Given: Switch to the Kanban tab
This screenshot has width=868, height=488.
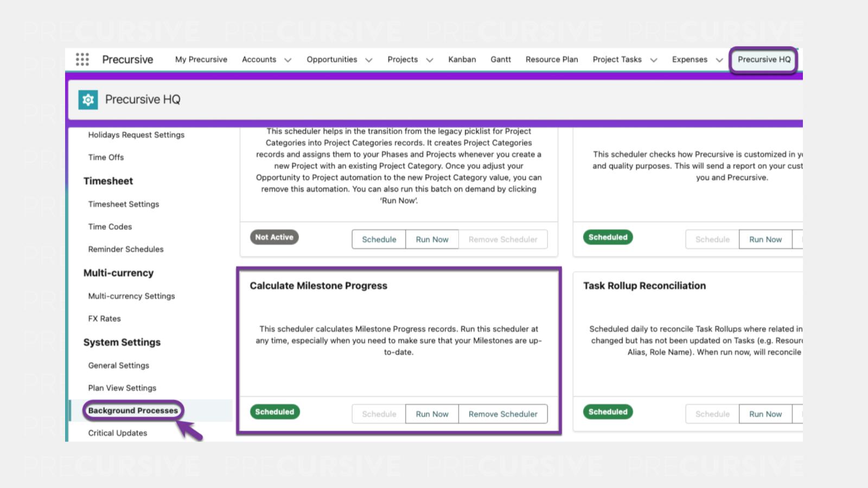Looking at the screenshot, I should pos(462,60).
